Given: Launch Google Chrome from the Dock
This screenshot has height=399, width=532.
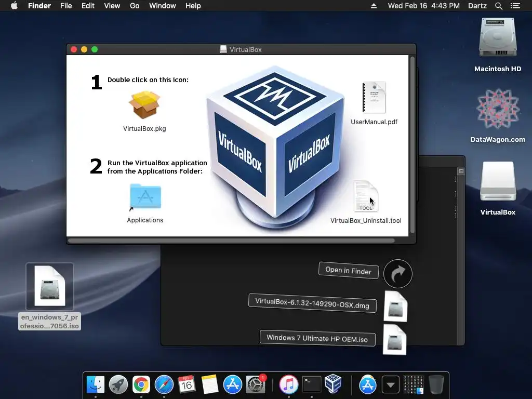Looking at the screenshot, I should (x=141, y=384).
